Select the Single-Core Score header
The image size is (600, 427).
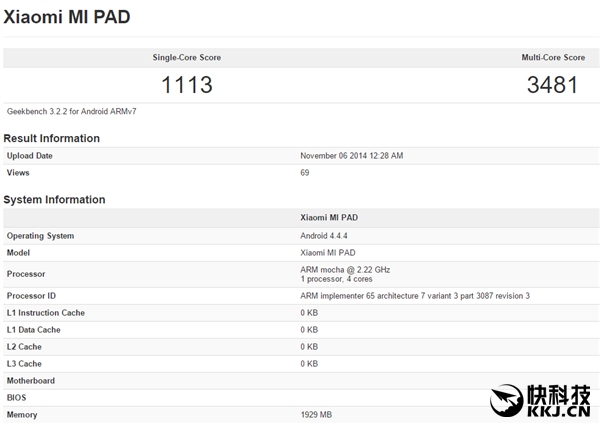click(187, 57)
